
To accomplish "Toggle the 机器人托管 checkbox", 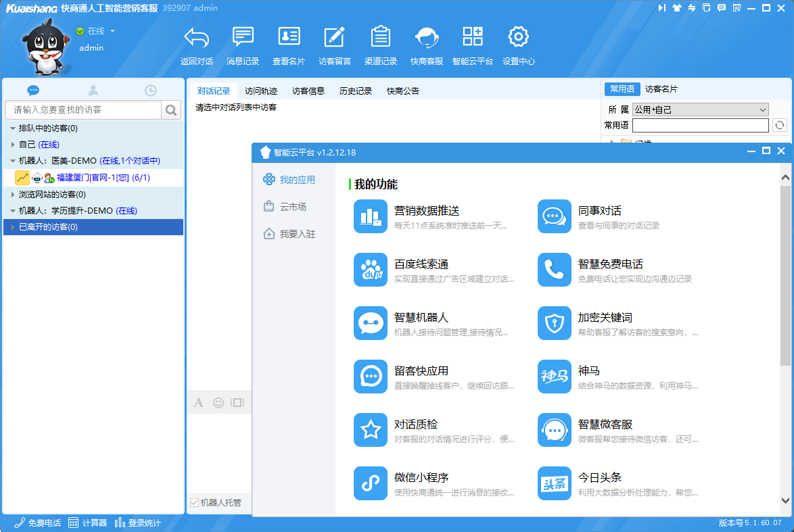I will pyautogui.click(x=195, y=502).
